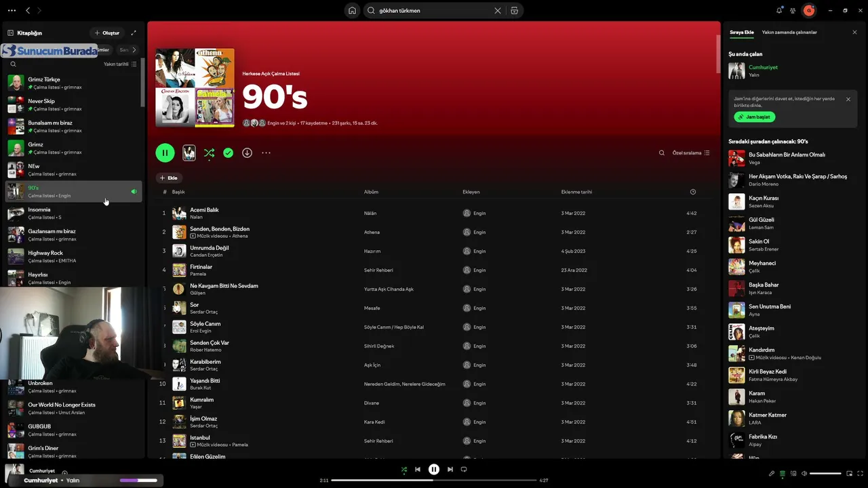Viewport: 868px width, 488px height.
Task: Open the Grimz Türkçe playlist
Action: (x=73, y=83)
